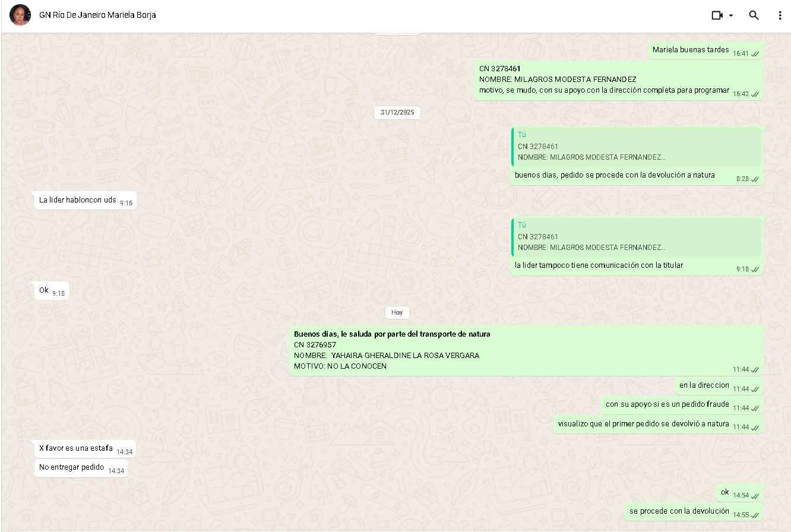
Task: Click Mariela Borja's profile picture
Action: click(20, 15)
